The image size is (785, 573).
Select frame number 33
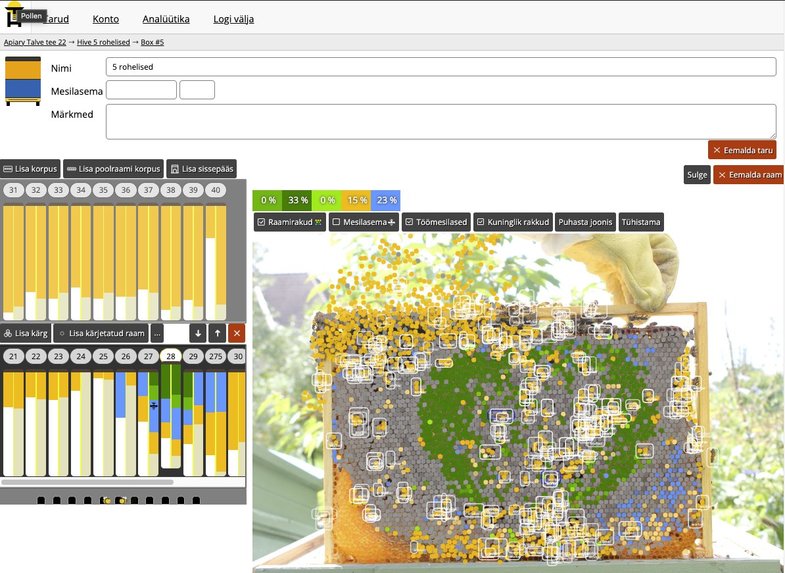tap(59, 190)
